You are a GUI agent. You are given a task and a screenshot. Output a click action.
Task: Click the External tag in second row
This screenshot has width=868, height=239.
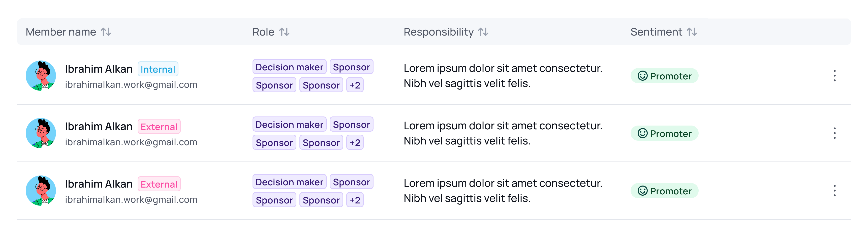tap(159, 127)
